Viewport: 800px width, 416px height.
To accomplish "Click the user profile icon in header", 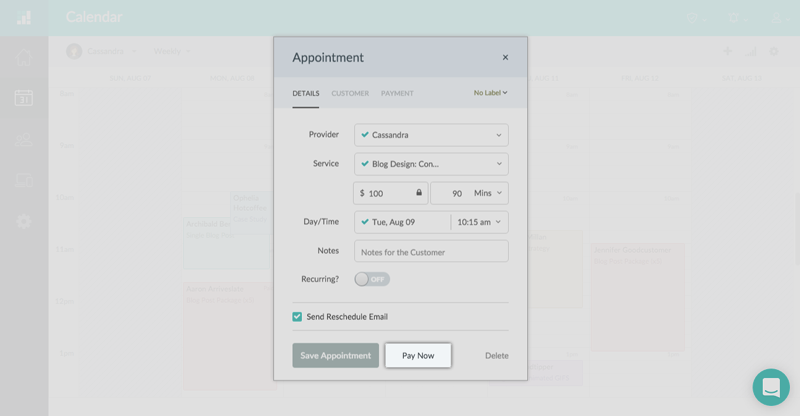I will 779,18.
